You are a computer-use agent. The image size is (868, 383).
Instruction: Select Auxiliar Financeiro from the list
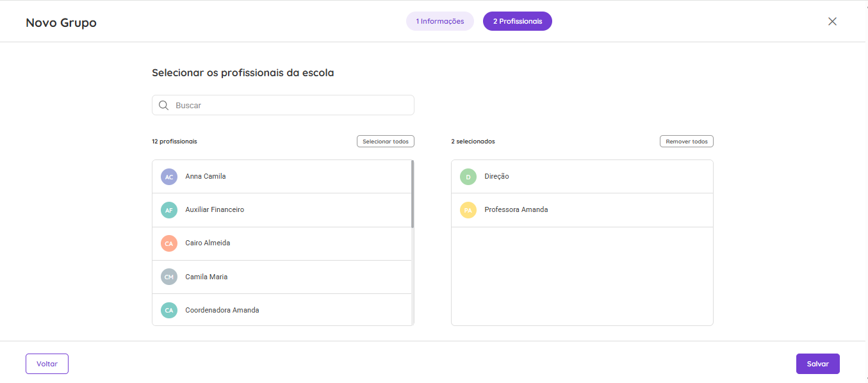coord(281,210)
